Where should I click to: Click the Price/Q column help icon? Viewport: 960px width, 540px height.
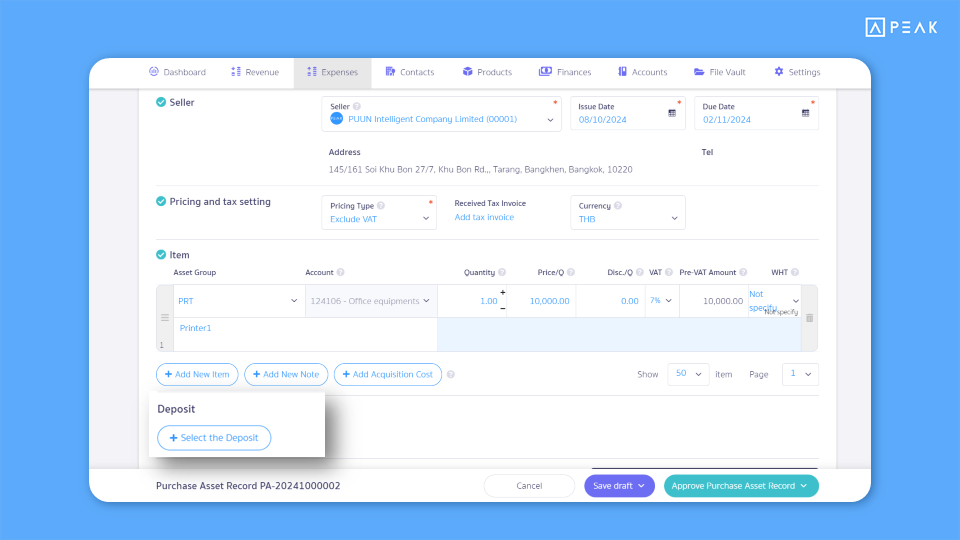[x=571, y=272]
